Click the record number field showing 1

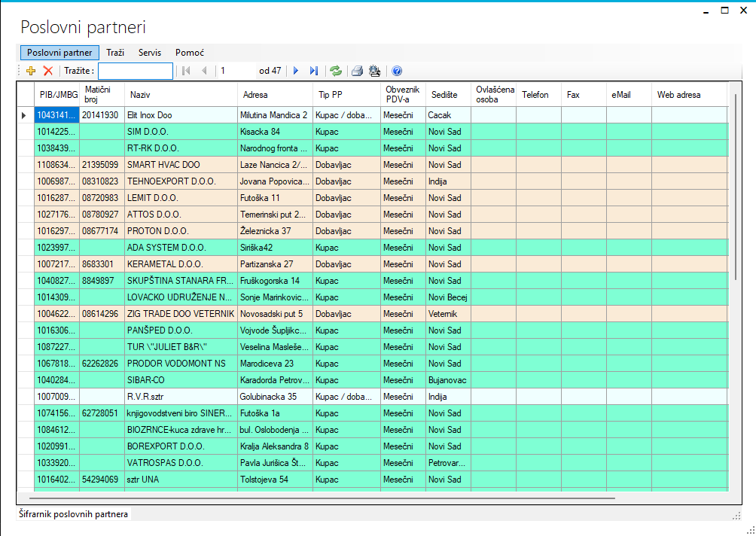pyautogui.click(x=236, y=71)
